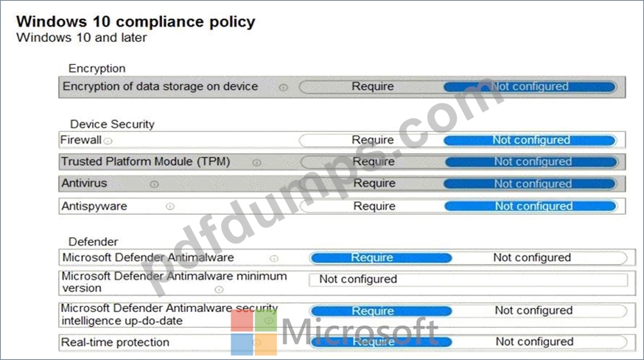Click info icon beside Encryption of data storage
644x360 pixels.
[x=283, y=87]
